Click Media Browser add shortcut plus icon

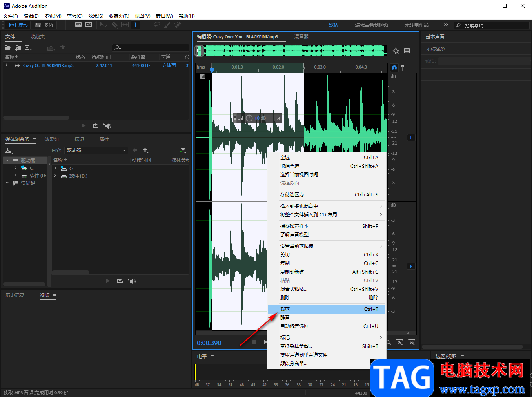pos(145,150)
